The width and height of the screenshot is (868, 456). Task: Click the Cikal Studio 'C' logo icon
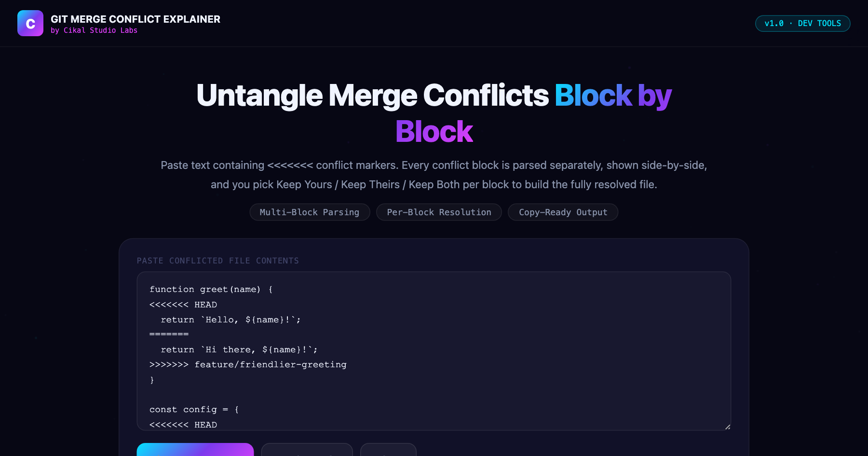tap(30, 23)
